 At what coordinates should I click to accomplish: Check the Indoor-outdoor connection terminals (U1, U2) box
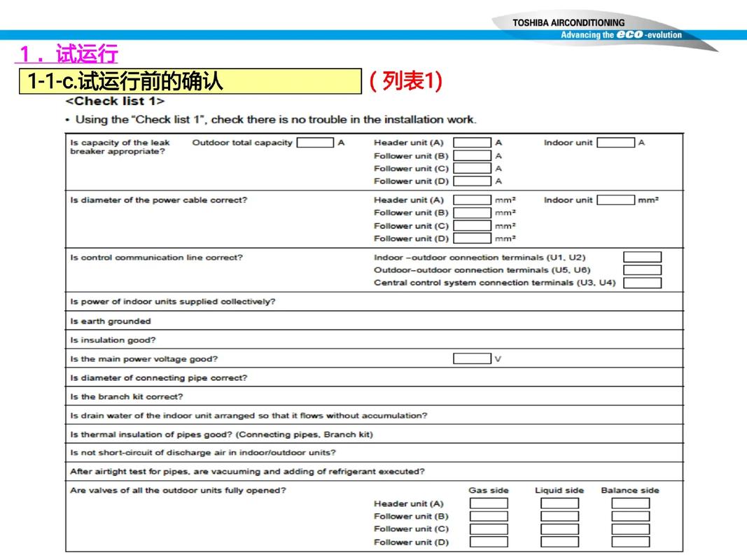click(x=642, y=258)
